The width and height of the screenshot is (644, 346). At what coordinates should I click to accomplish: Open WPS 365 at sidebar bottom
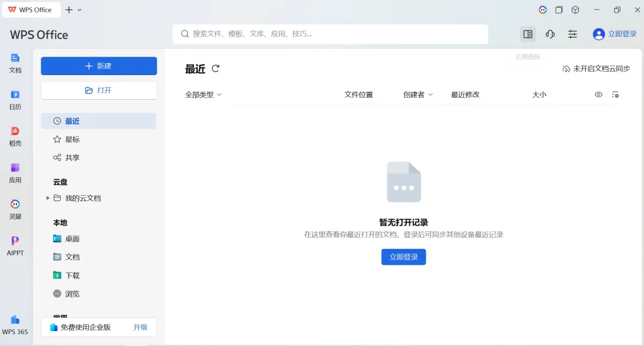[x=15, y=325]
